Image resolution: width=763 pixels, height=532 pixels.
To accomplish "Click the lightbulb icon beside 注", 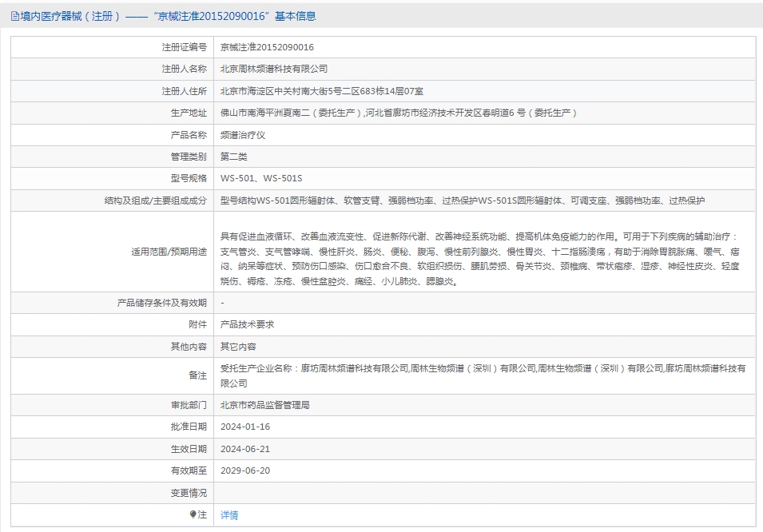I will (193, 514).
